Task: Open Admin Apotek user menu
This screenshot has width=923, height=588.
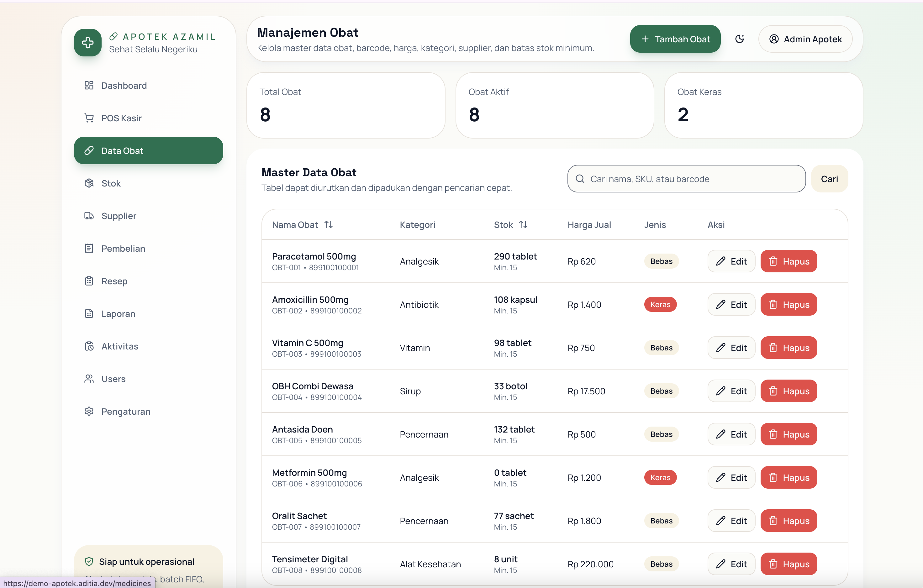Action: [805, 39]
